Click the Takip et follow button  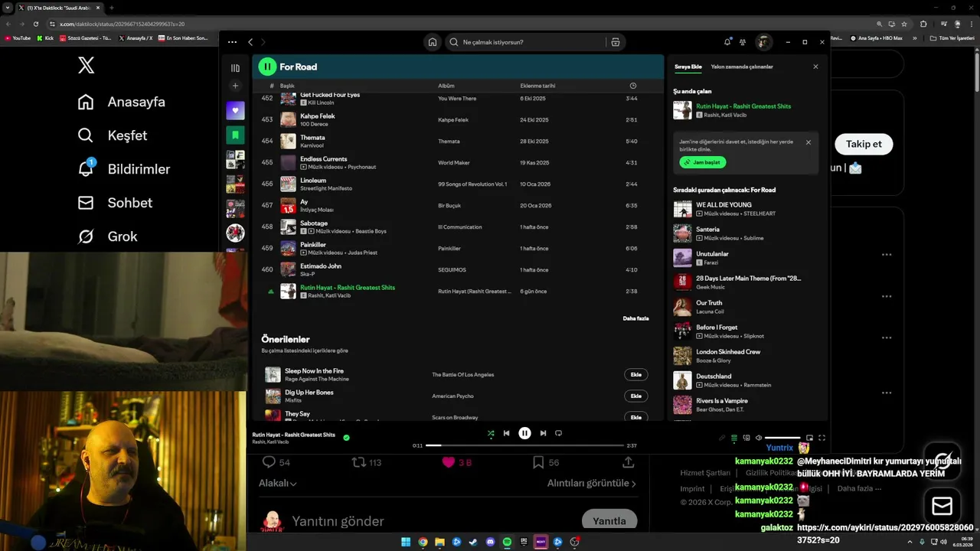tap(864, 144)
